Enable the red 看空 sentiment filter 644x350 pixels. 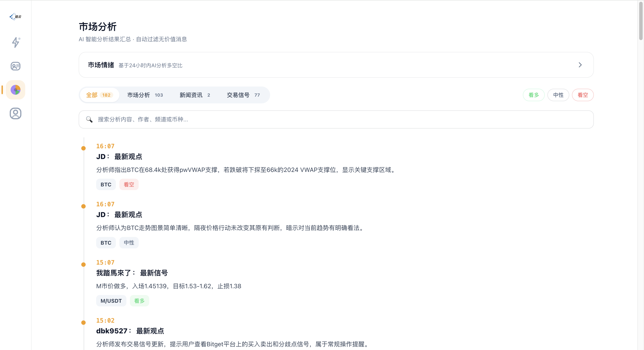point(582,95)
